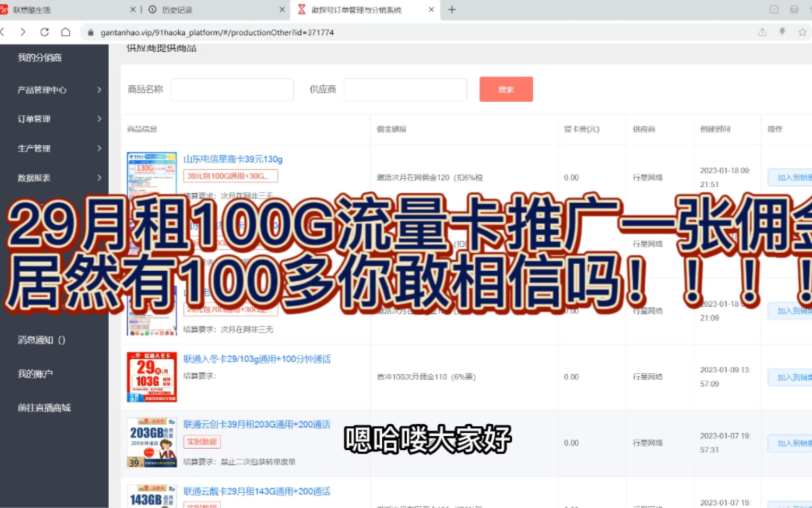812x508 pixels.
Task: Switch to the 历史记录 tab
Action: [216, 10]
